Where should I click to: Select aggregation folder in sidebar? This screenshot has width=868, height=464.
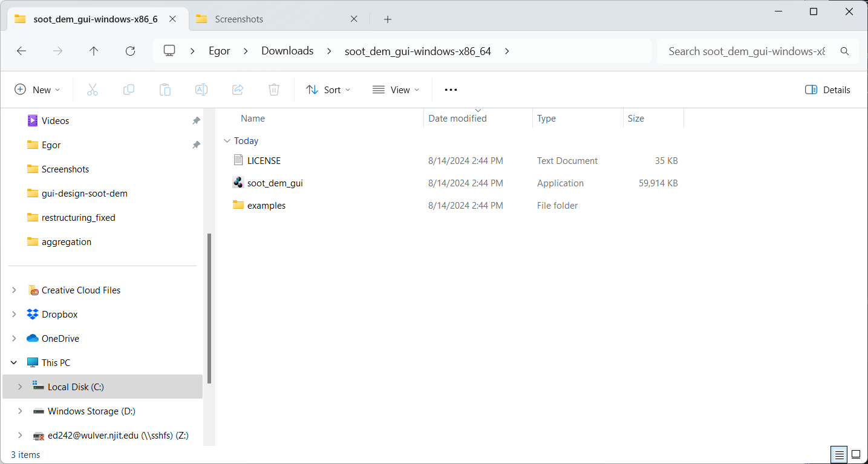pyautogui.click(x=67, y=241)
